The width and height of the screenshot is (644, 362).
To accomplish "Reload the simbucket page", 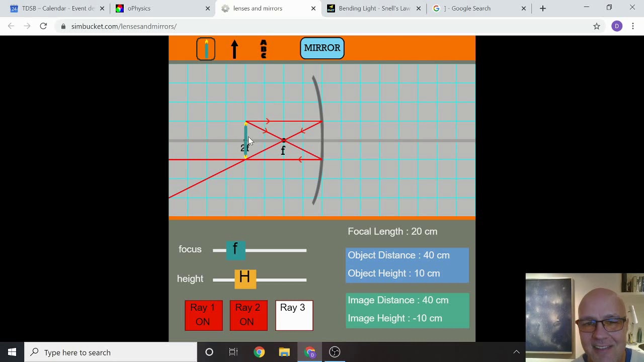I will pos(43,26).
